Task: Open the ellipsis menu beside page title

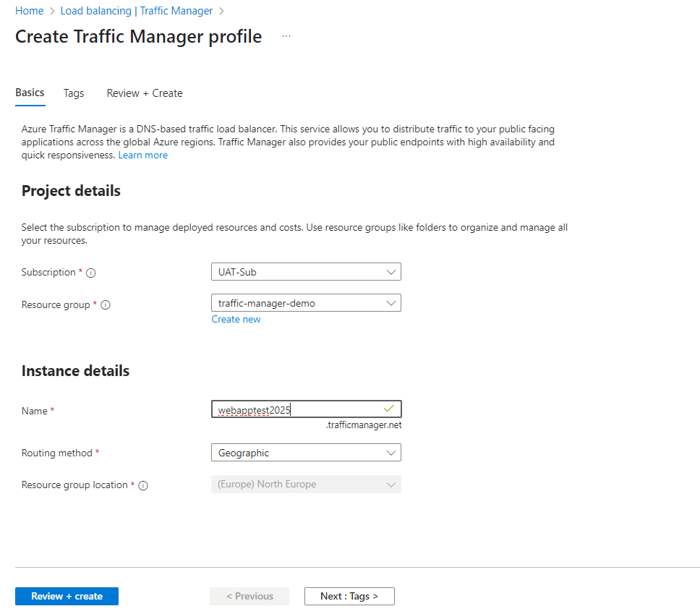Action: 286,36
